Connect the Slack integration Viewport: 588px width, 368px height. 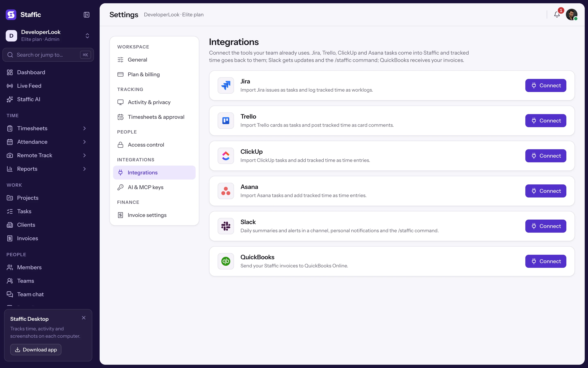point(546,226)
